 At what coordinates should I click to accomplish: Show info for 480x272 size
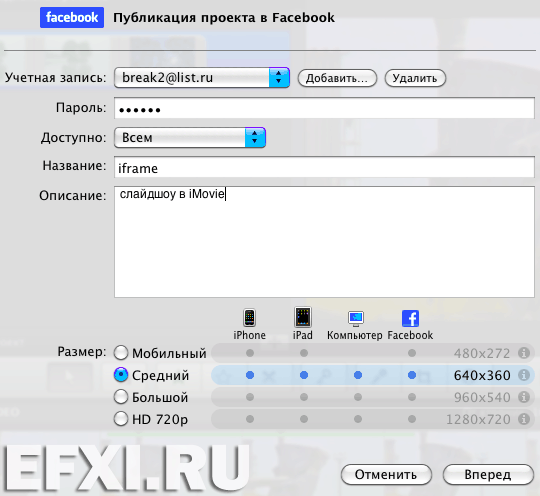point(524,353)
